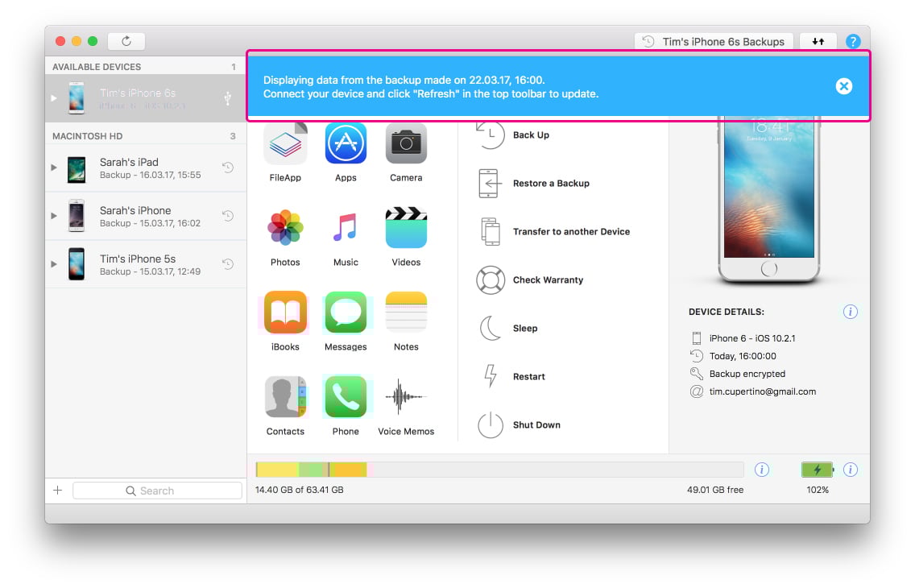This screenshot has height=588, width=915.
Task: Open the blue Help question mark
Action: pyautogui.click(x=852, y=41)
